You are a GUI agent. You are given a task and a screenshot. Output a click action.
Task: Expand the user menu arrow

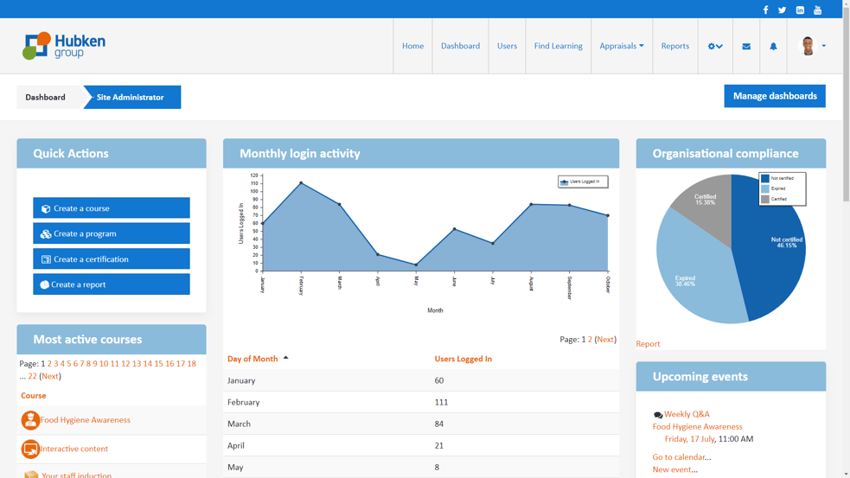[x=823, y=46]
